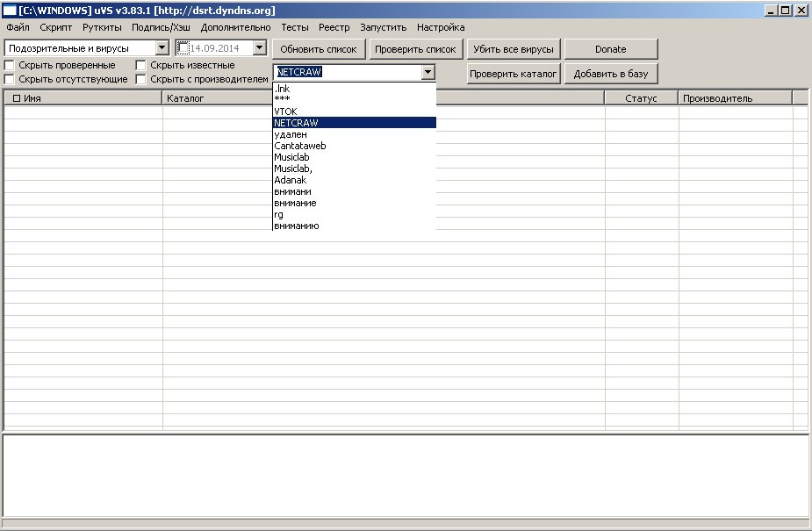Screen dimensions: 812x531
Task: Toggle Скрыть отсутствующие checkbox
Action: pyautogui.click(x=10, y=79)
